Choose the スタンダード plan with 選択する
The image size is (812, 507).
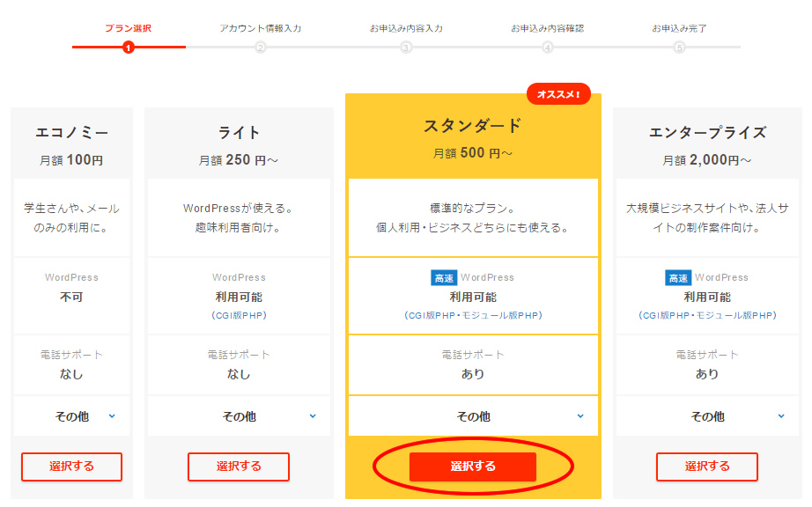[x=473, y=467]
